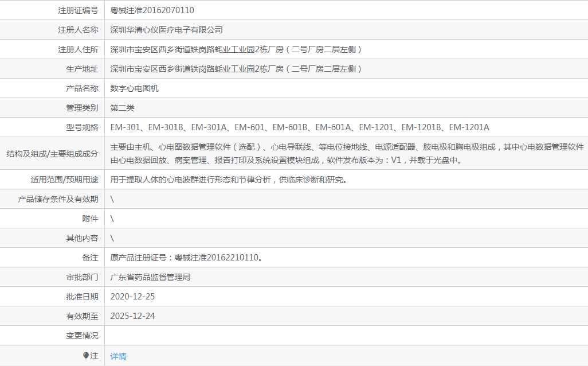This screenshot has width=588, height=366.
Task: Click the 注册人住所 address value
Action: [236, 49]
